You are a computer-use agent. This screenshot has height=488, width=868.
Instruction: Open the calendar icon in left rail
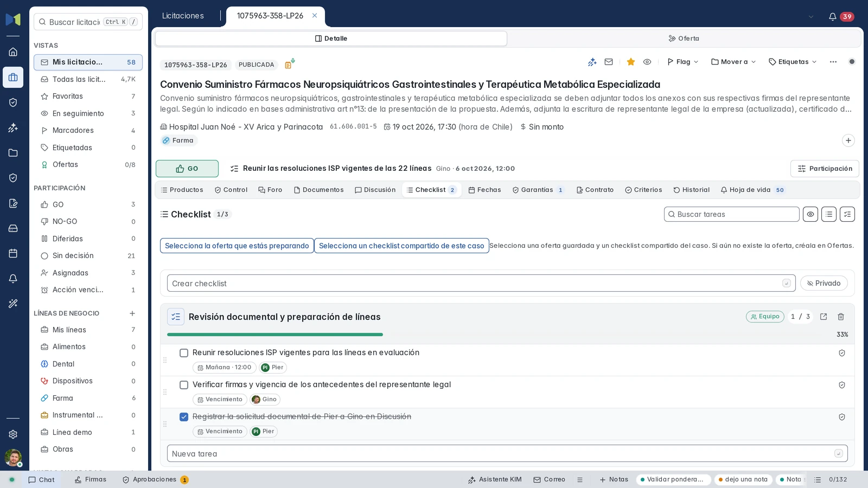point(13,253)
